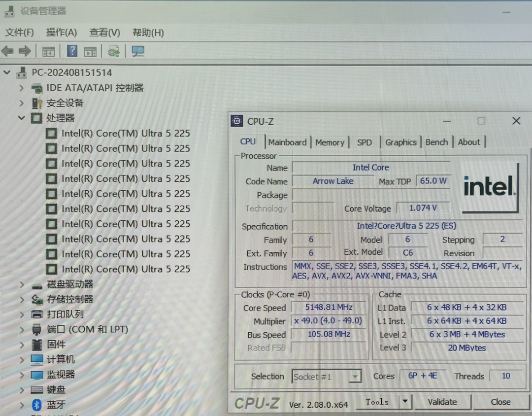Select the first Intel Core Ultra 5 225 entry

click(125, 133)
